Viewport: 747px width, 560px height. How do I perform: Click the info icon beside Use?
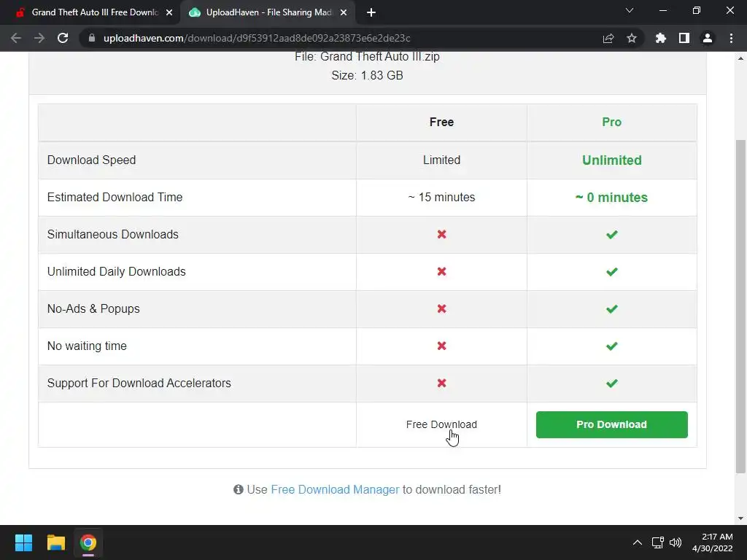[x=239, y=489]
